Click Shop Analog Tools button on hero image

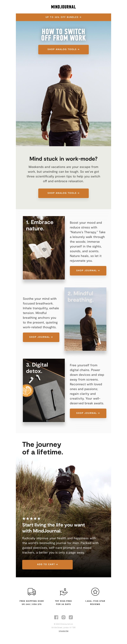tap(63, 49)
